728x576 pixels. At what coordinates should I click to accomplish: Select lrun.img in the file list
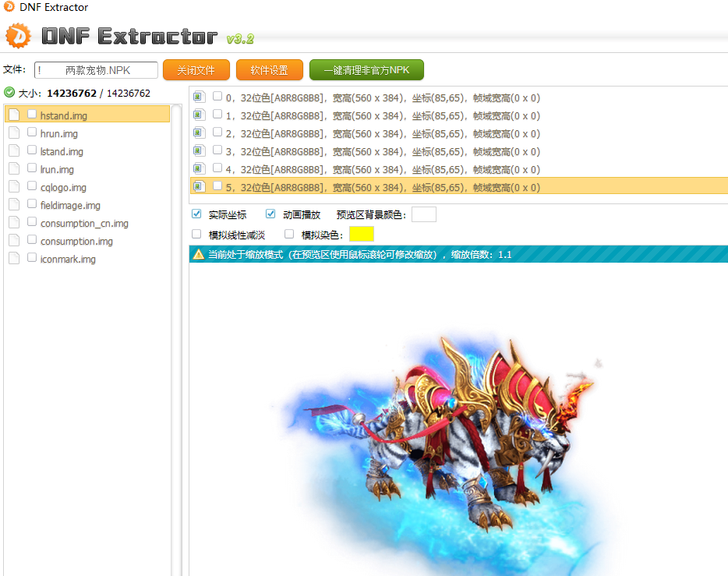click(x=57, y=169)
